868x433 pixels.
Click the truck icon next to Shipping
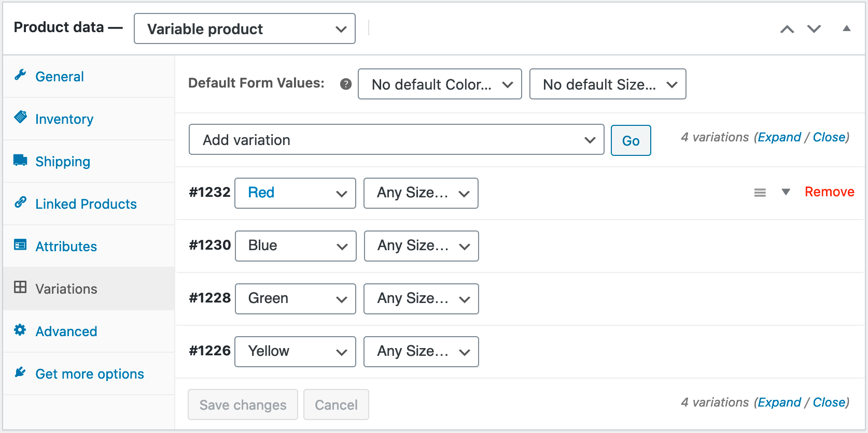pyautogui.click(x=20, y=160)
